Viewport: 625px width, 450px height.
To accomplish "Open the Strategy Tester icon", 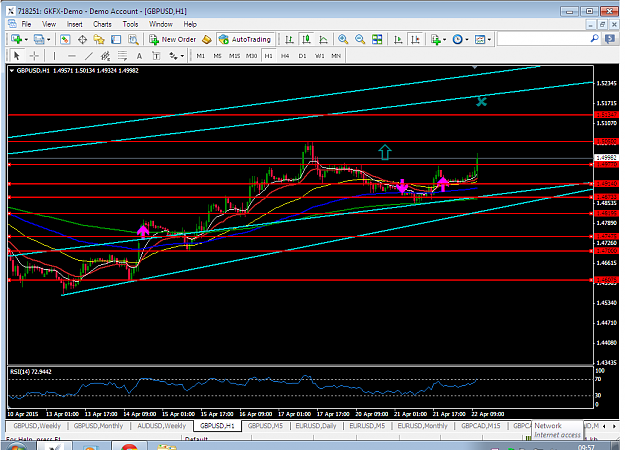I will coord(133,39).
